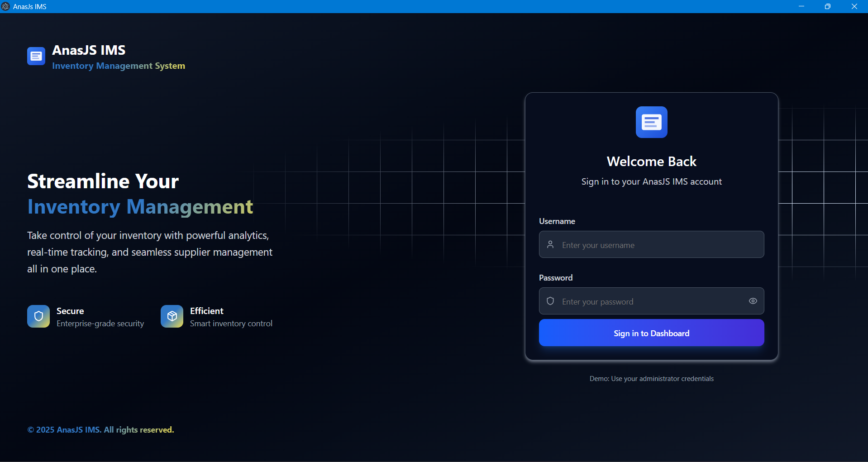
Task: Click the Inventory Management System subtitle
Action: [x=118, y=66]
